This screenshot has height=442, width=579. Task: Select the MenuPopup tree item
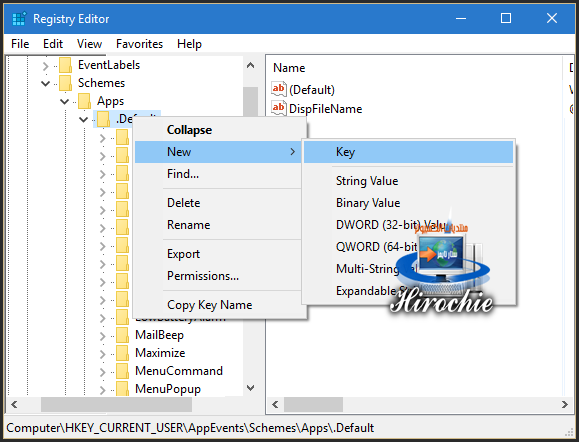168,389
